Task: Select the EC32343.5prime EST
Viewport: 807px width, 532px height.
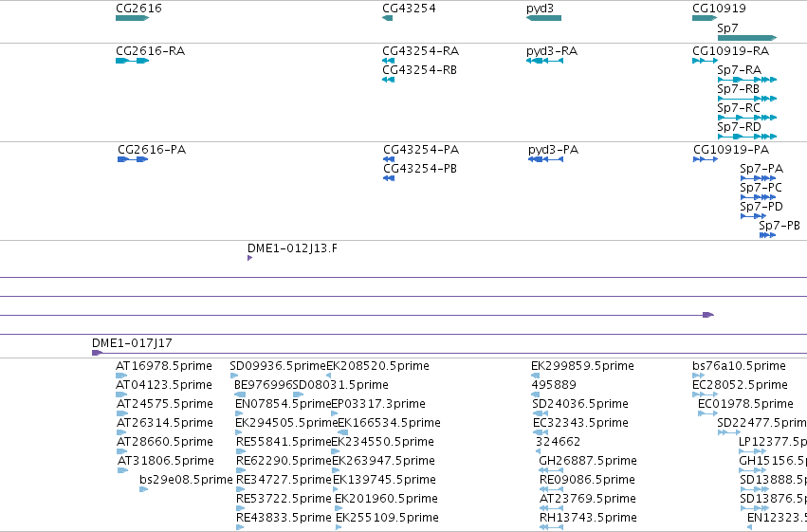Action: tap(541, 432)
